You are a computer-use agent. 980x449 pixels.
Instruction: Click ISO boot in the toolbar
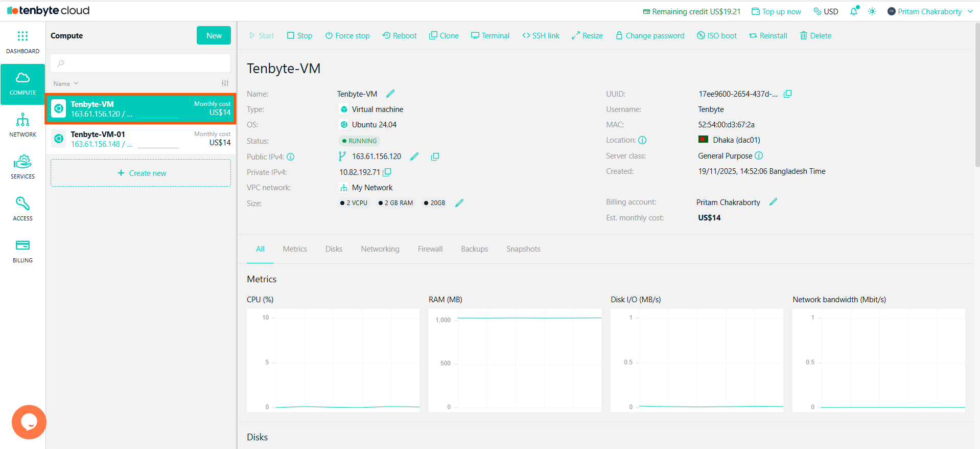click(717, 35)
